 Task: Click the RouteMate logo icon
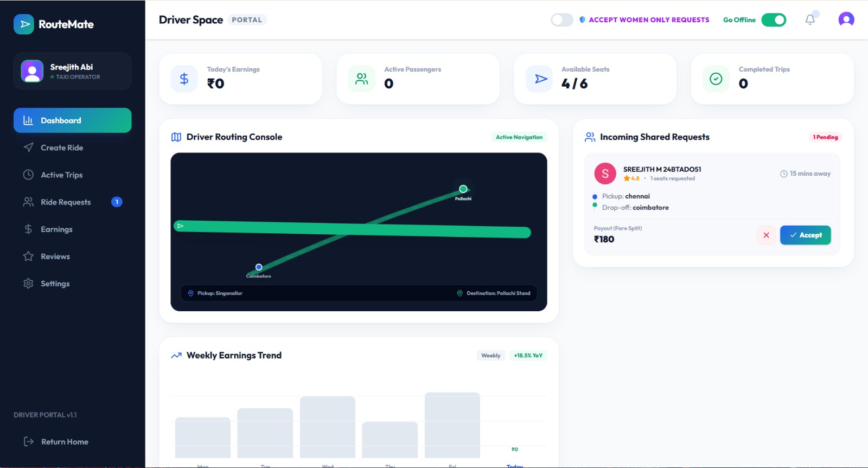pyautogui.click(x=24, y=24)
